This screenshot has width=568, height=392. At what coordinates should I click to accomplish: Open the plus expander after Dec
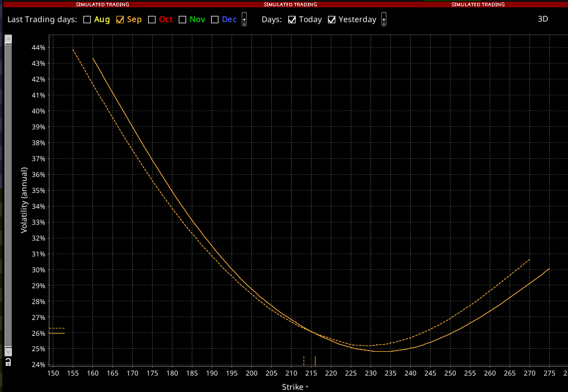click(x=245, y=19)
